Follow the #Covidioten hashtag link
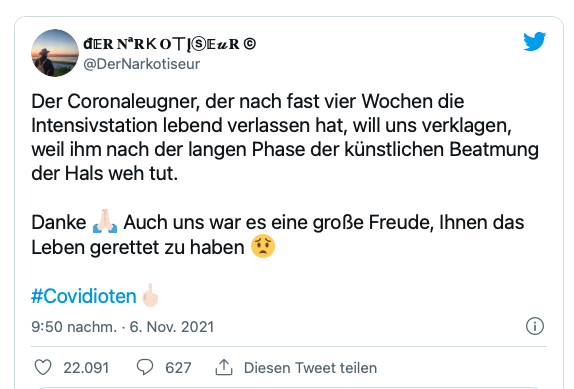Image resolution: width=574 pixels, height=389 pixels. coord(84,296)
